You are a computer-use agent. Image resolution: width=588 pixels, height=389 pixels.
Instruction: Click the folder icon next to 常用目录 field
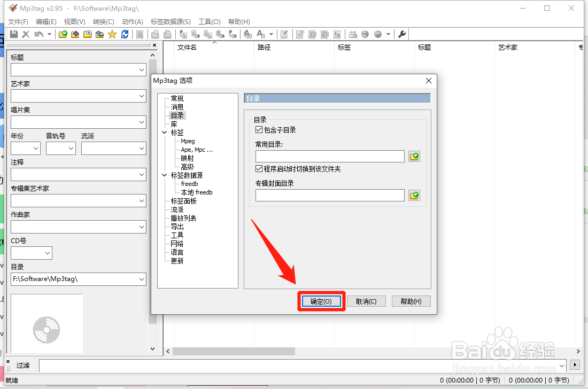(x=414, y=156)
